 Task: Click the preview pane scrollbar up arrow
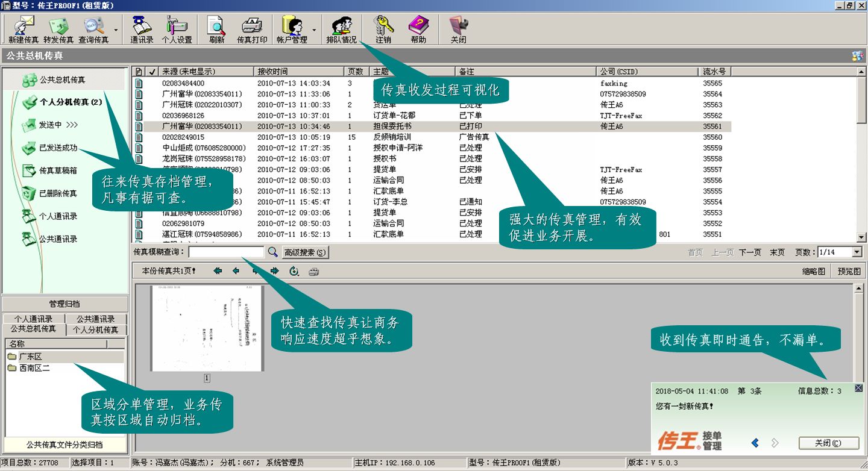click(859, 289)
